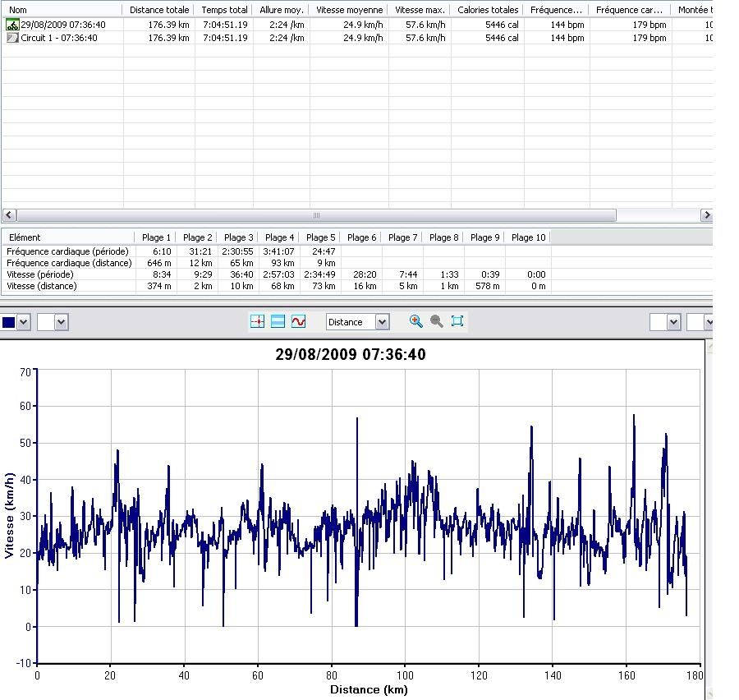
Task: Sort by the Vitesse moyenne column header
Action: (x=349, y=10)
